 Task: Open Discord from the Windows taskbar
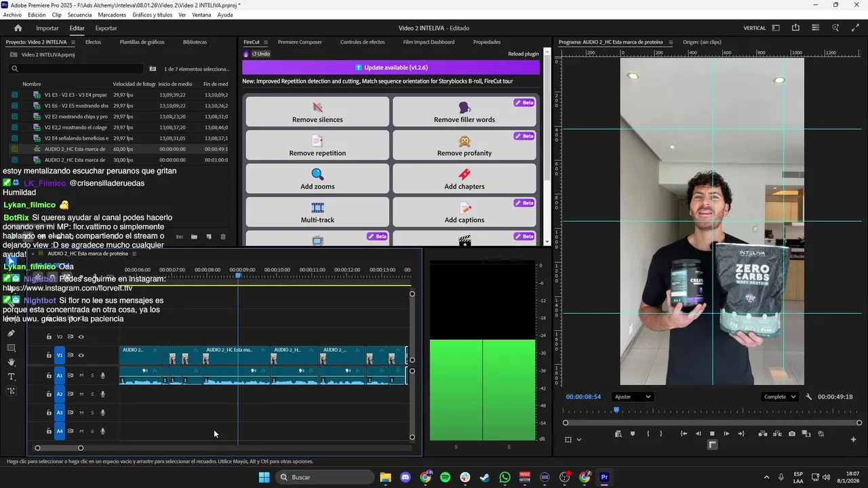[406, 477]
